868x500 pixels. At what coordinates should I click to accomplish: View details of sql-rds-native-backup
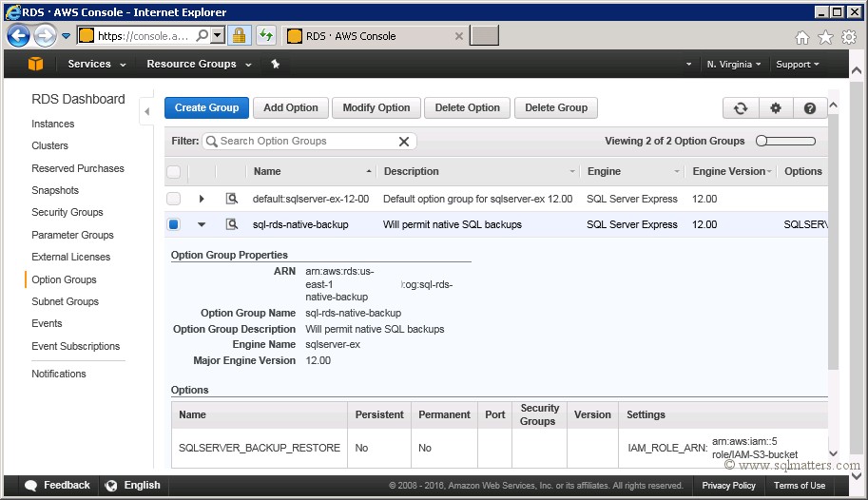[x=231, y=224]
